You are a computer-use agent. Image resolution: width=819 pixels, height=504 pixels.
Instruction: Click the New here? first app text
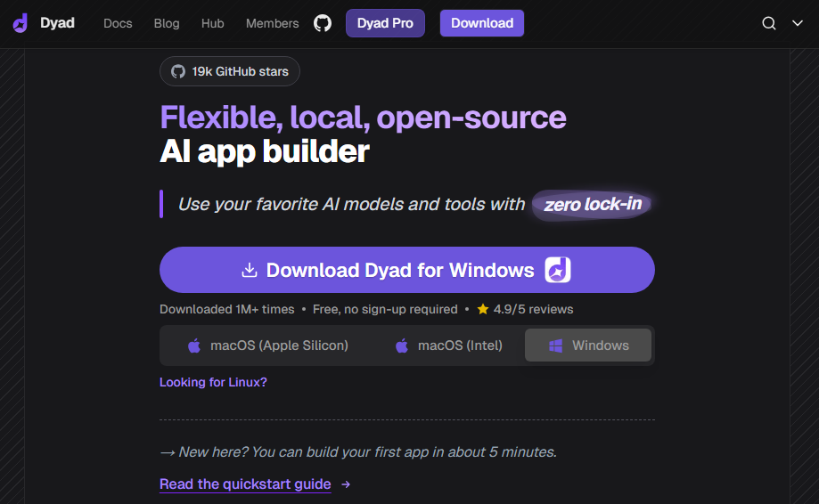358,451
